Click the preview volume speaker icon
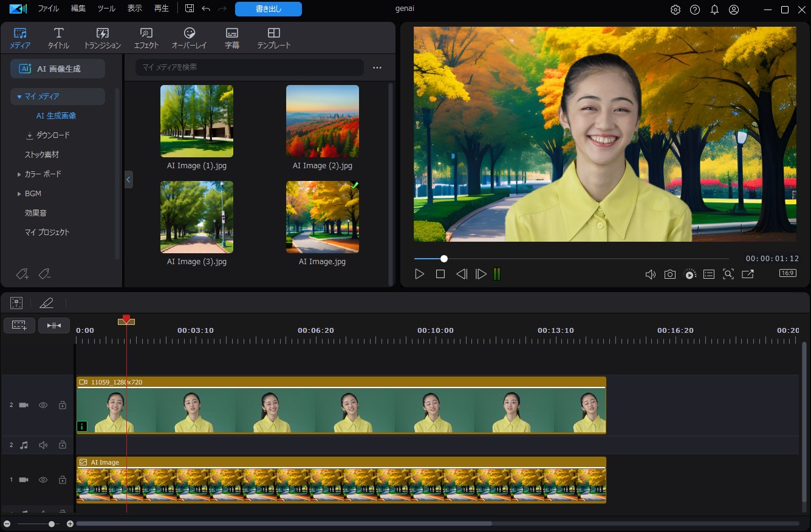The image size is (811, 532). 650,275
